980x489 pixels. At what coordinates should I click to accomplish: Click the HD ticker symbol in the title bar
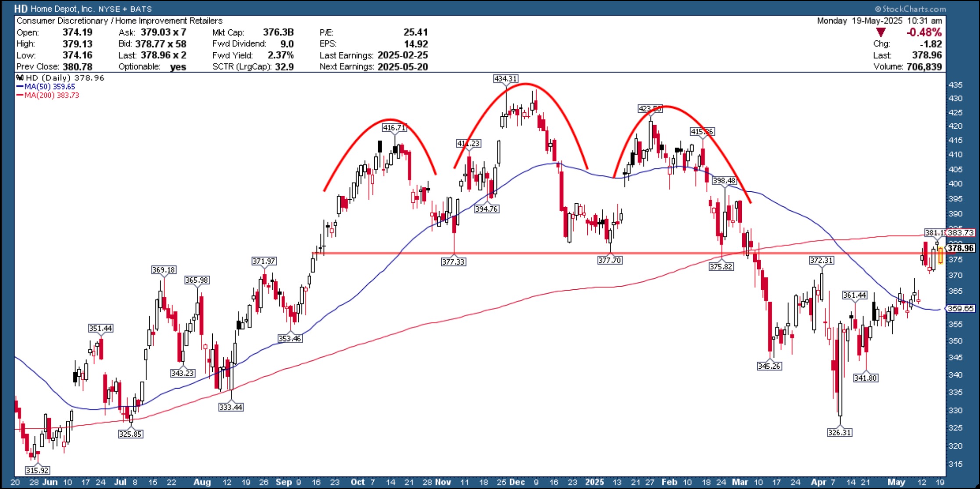(x=21, y=9)
